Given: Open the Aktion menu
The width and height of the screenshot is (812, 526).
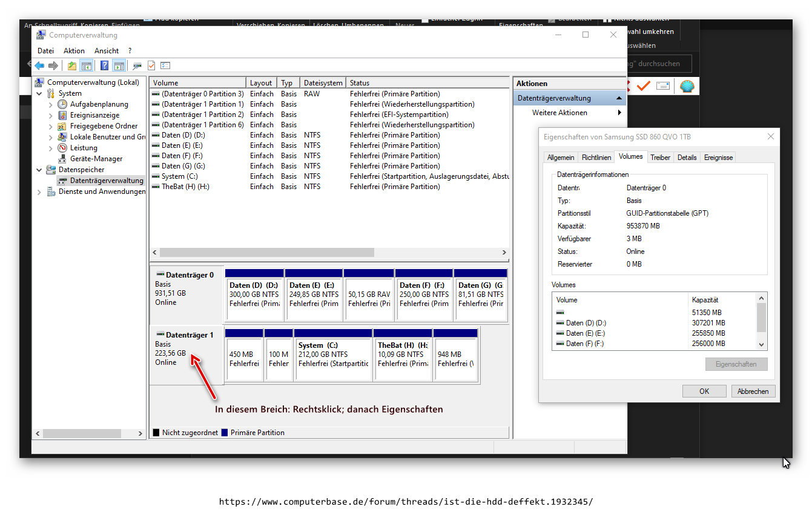Looking at the screenshot, I should tap(74, 51).
